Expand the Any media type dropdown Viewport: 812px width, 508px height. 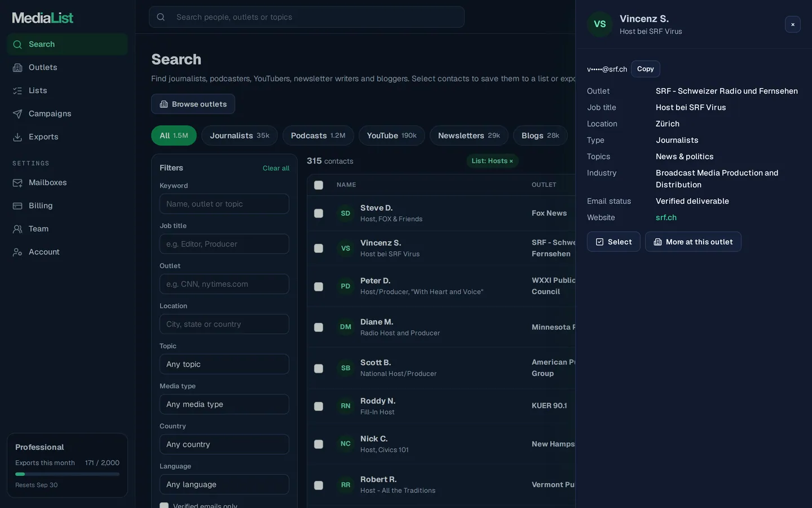(224, 404)
